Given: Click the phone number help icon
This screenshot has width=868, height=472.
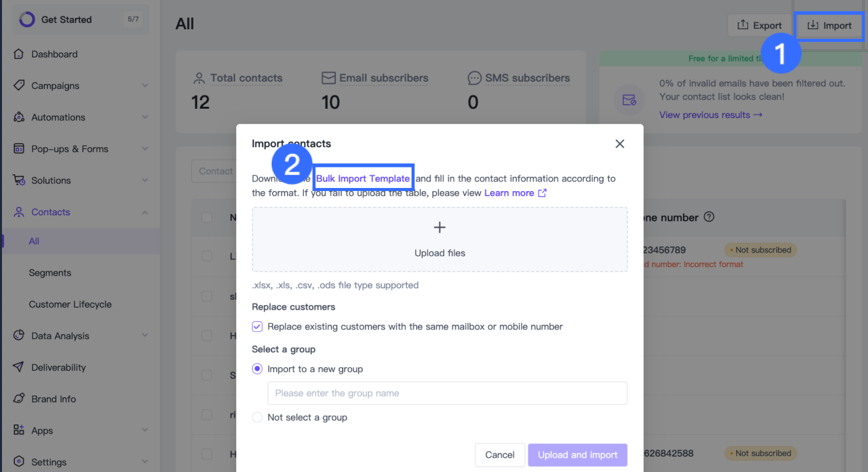Looking at the screenshot, I should tap(709, 217).
